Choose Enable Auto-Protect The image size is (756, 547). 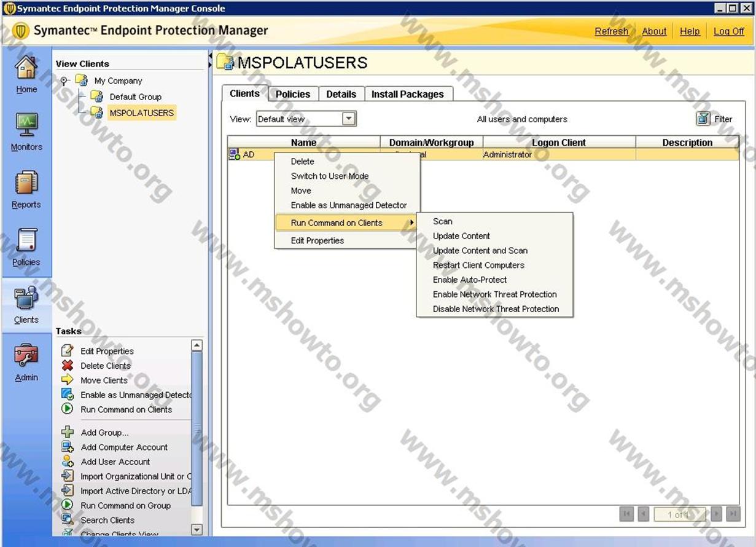pyautogui.click(x=494, y=280)
